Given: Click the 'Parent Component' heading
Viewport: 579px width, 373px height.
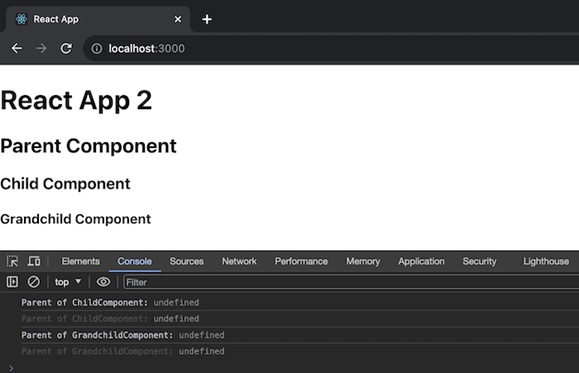Looking at the screenshot, I should (x=89, y=146).
